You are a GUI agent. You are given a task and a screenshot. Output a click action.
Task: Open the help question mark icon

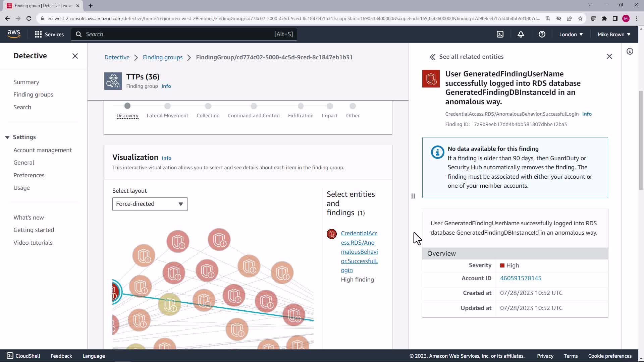pos(542,34)
